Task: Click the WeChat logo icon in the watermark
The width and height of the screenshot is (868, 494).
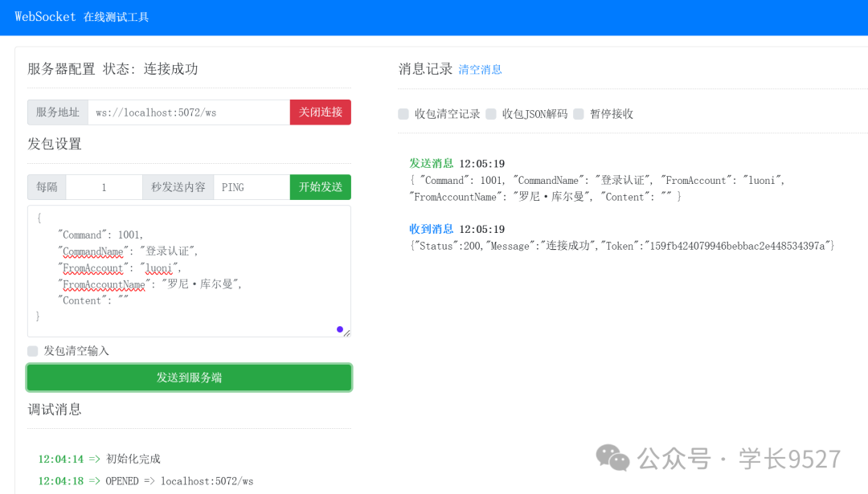Action: click(x=612, y=458)
